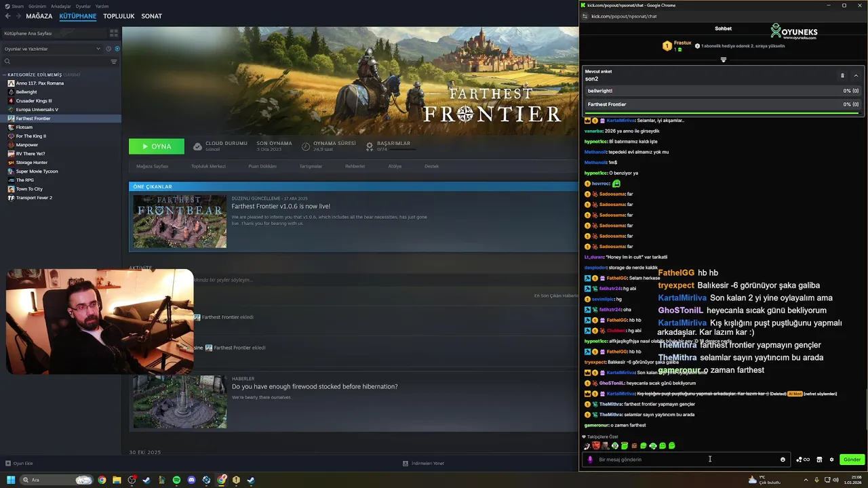Select Super Movie Tycoon in library
The image size is (868, 488).
(37, 171)
